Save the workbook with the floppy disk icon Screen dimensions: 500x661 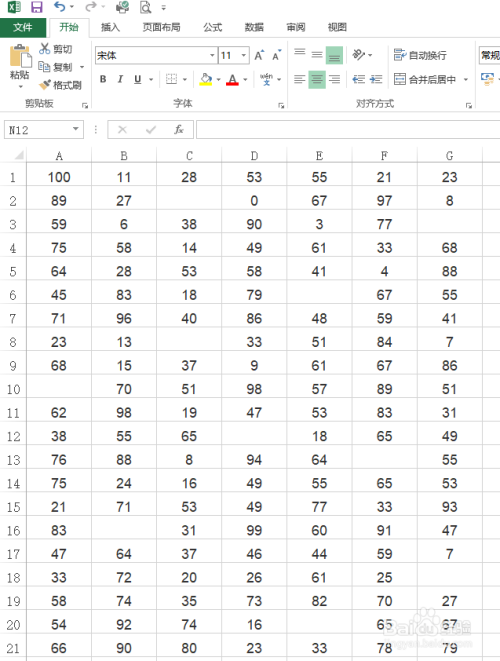tap(37, 7)
